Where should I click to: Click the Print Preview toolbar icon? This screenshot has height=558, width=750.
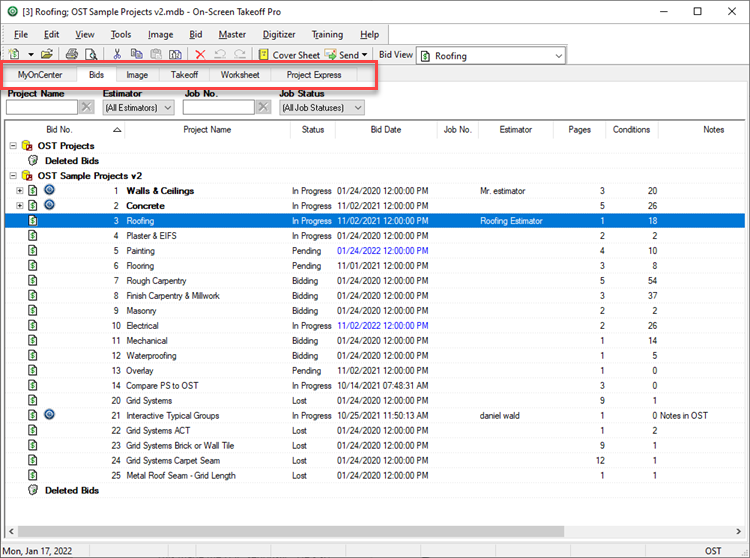91,55
